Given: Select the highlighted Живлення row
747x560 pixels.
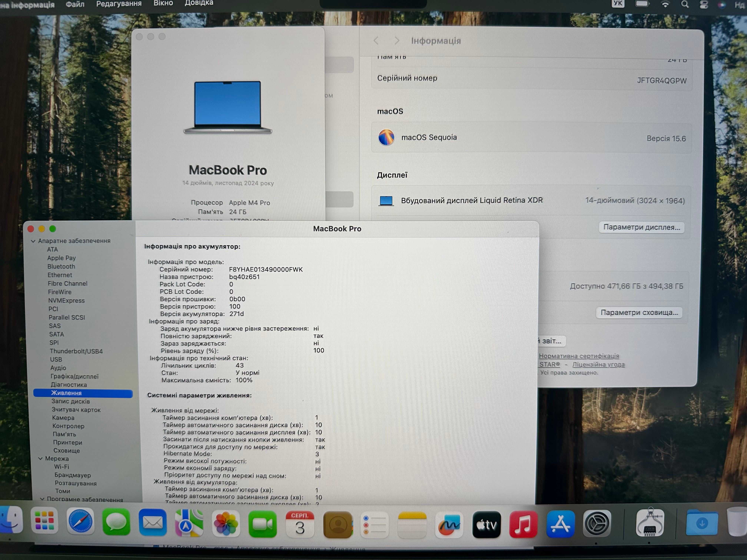Looking at the screenshot, I should pyautogui.click(x=83, y=393).
